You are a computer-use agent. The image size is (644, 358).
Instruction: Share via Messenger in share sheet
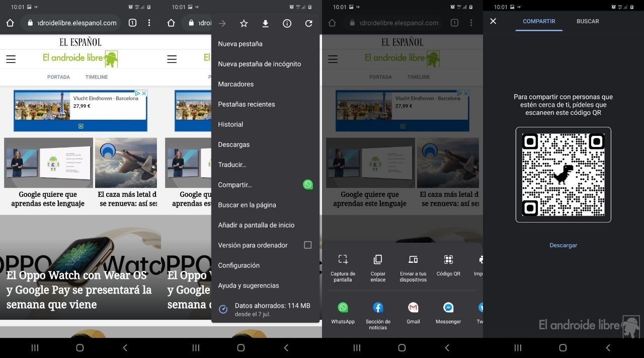[448, 313]
